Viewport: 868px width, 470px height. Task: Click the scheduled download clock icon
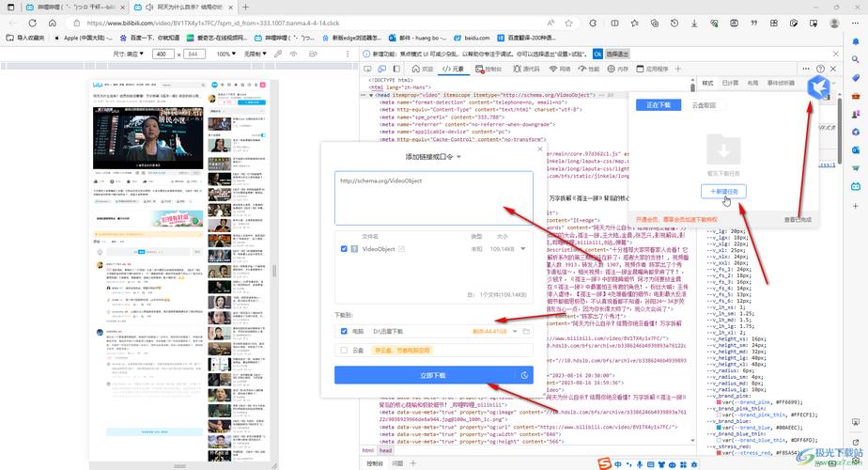pos(523,375)
